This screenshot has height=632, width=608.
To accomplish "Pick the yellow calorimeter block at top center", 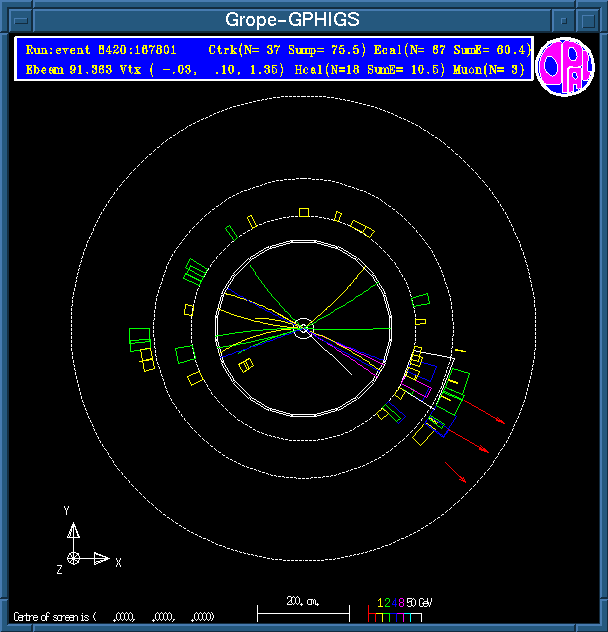I will point(306,211).
